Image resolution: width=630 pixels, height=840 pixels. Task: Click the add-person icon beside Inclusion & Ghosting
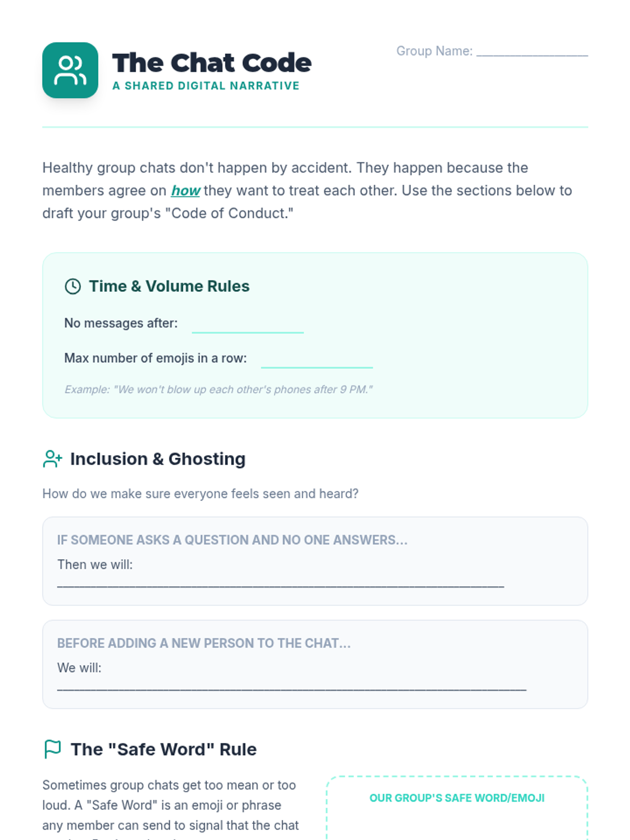click(52, 459)
